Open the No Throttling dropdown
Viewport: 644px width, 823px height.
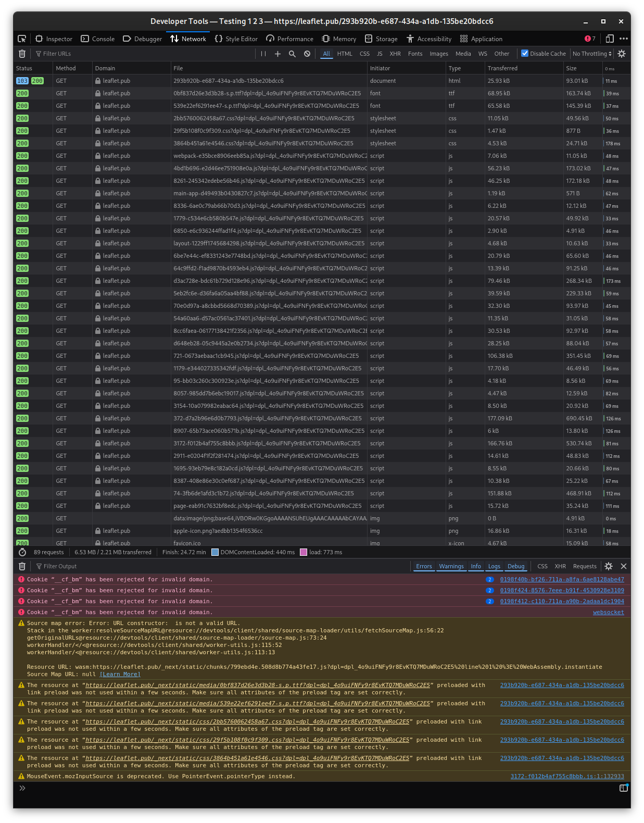[592, 54]
